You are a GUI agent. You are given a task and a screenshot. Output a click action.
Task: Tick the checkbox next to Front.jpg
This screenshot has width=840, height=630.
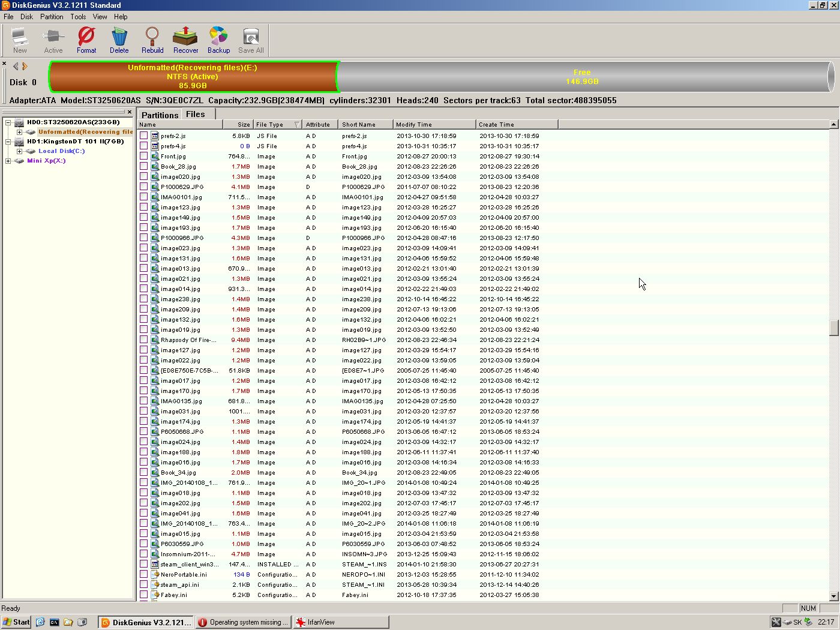144,156
